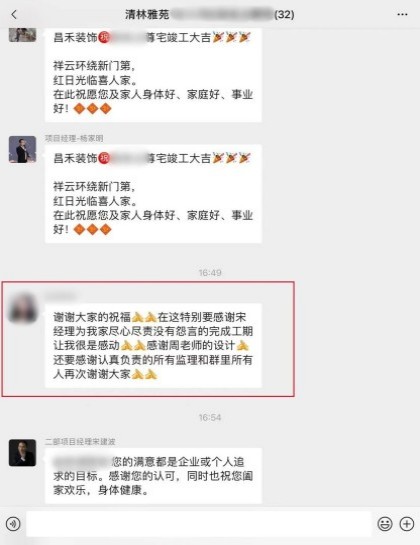Viewport: 420px width, 545px height.
Task: Tap the second 昌禾装饰 竣工大吉 message bubble
Action: (x=153, y=194)
